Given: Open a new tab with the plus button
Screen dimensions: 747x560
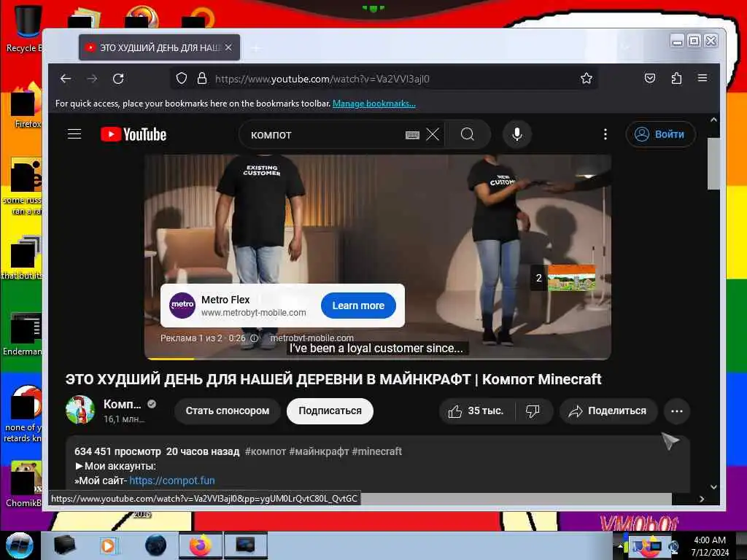Looking at the screenshot, I should click(256, 47).
